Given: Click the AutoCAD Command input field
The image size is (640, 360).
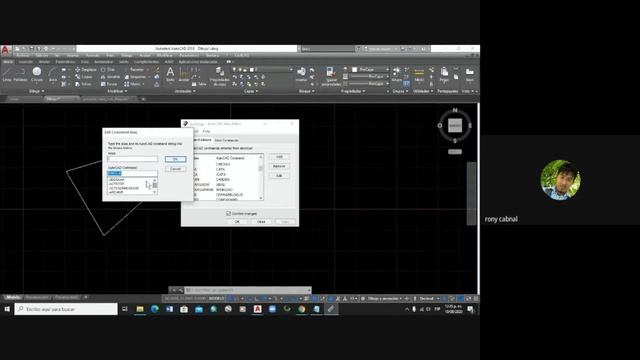Looking at the screenshot, I should click(x=133, y=173).
